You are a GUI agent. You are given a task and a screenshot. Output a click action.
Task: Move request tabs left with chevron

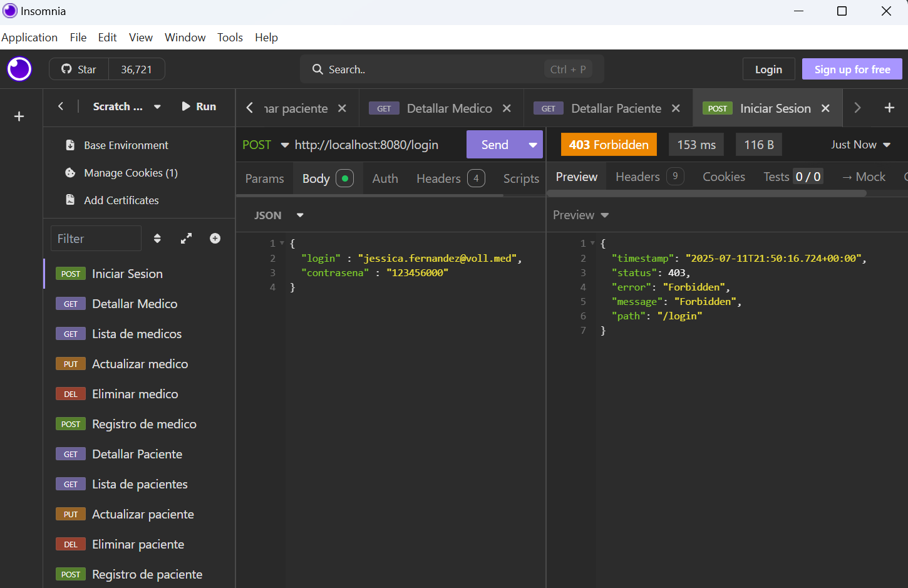pyautogui.click(x=249, y=108)
